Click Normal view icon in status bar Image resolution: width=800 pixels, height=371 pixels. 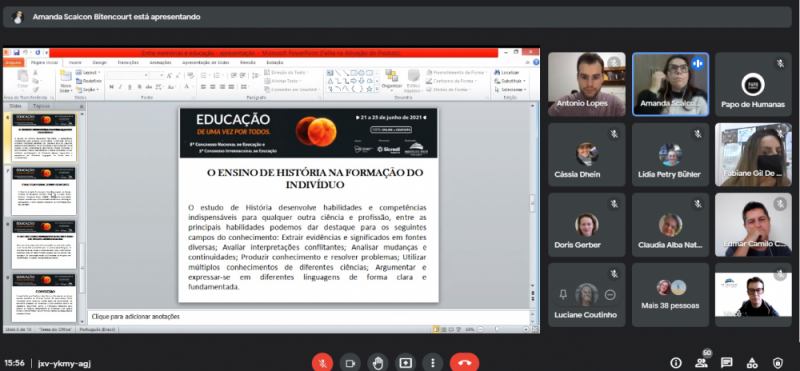[x=436, y=330]
